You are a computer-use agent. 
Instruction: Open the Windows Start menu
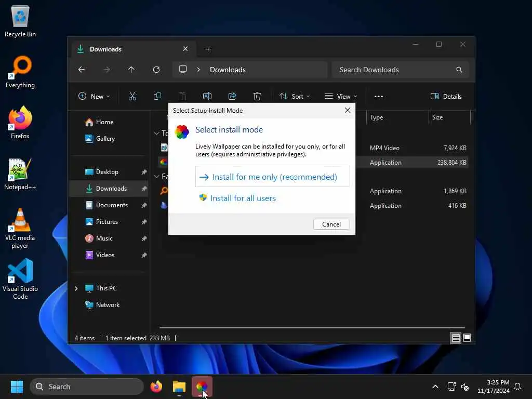(17, 387)
